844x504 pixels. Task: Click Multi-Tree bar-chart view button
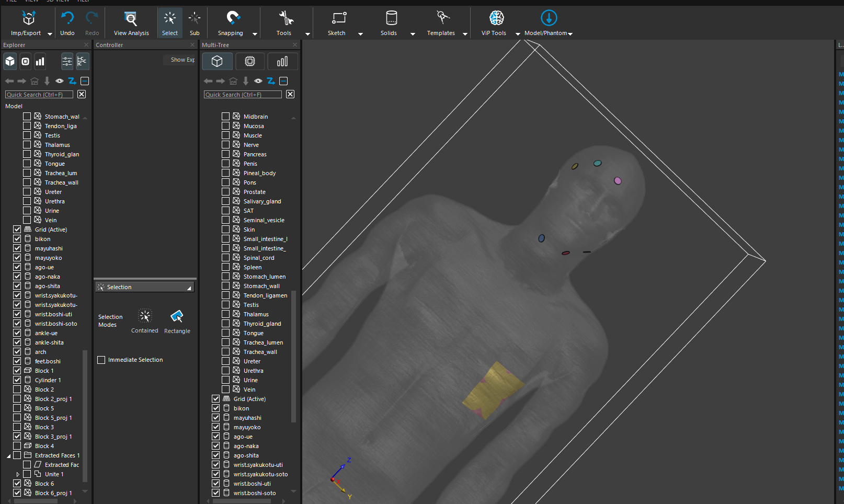coord(282,62)
